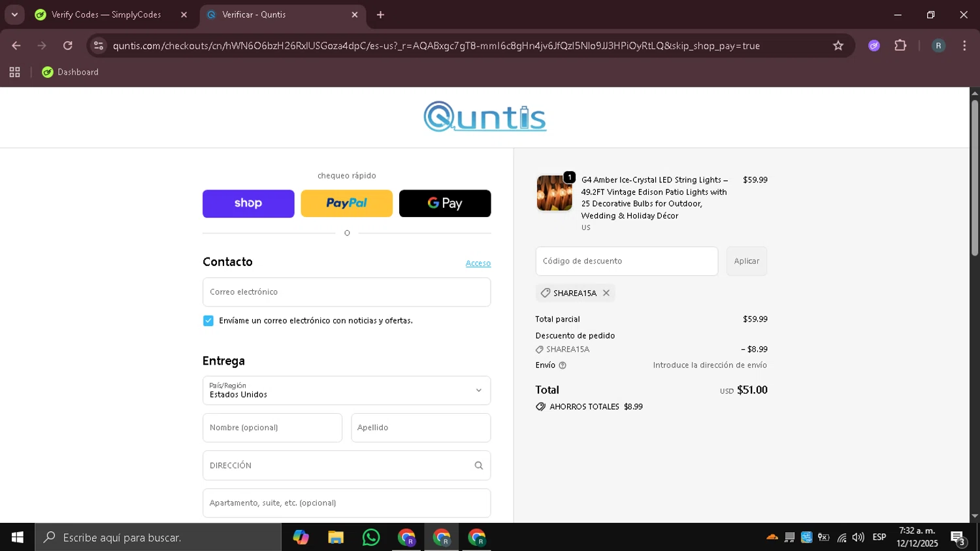Pay with Shop Pay button
The height and width of the screenshot is (551, 980).
pyautogui.click(x=248, y=203)
